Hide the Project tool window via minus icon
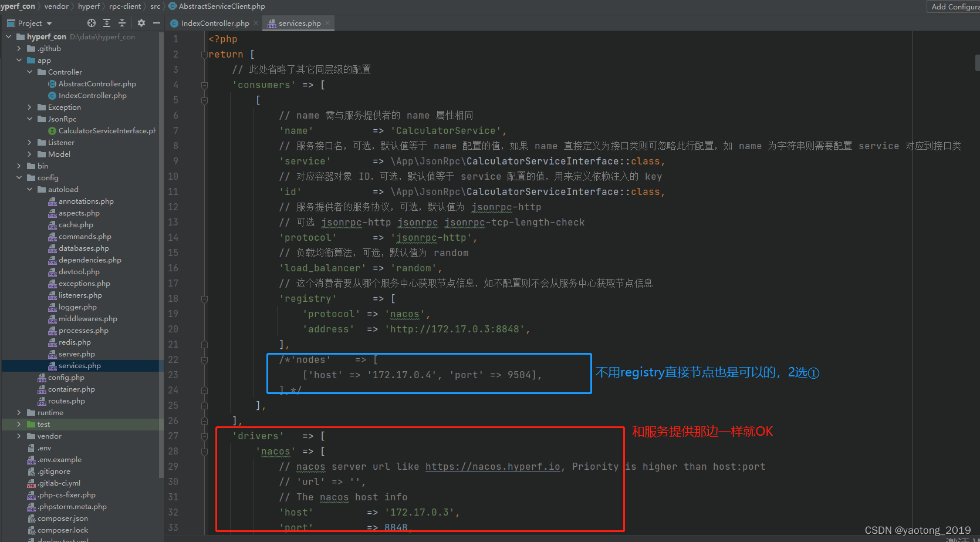 click(156, 23)
